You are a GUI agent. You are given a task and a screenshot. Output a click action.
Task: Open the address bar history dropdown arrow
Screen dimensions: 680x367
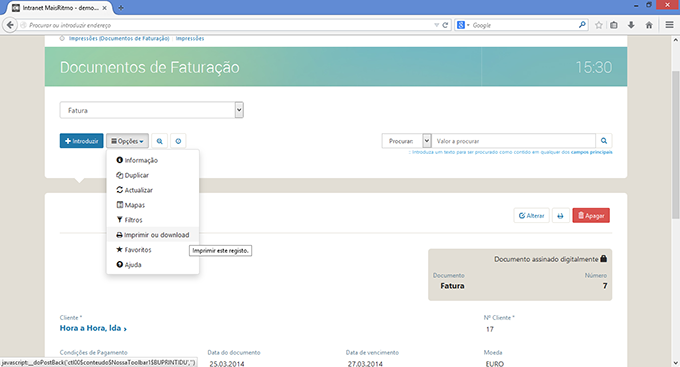436,25
